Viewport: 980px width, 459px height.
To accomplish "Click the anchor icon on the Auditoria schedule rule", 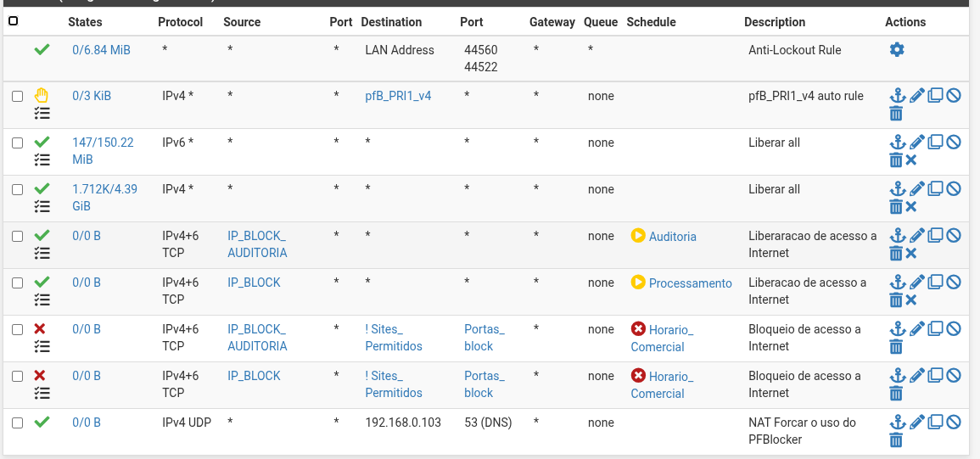I will point(897,236).
